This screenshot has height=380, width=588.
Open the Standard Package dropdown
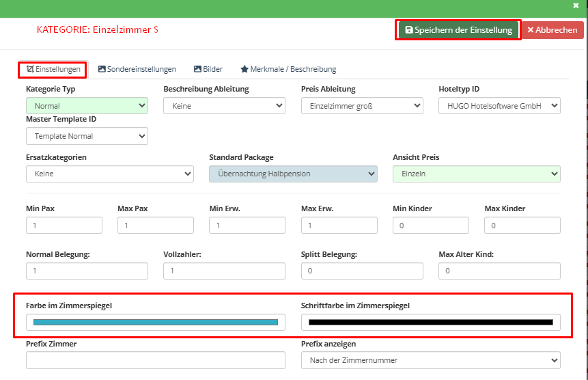(x=293, y=174)
